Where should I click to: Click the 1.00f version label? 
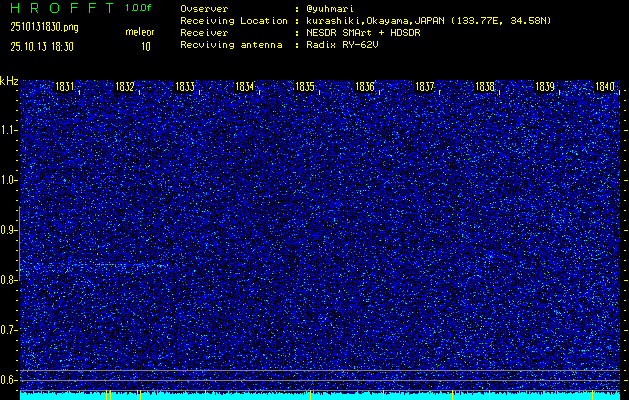(139, 7)
